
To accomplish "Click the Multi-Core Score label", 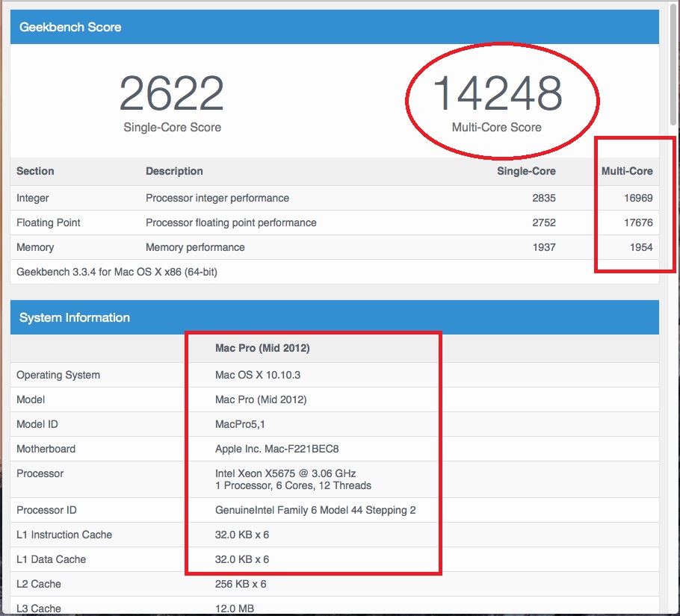I will 497,128.
